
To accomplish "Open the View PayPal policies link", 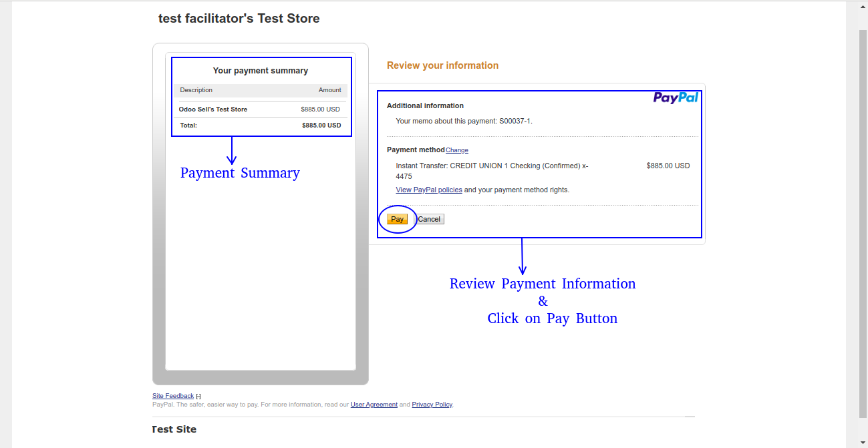I will [429, 190].
